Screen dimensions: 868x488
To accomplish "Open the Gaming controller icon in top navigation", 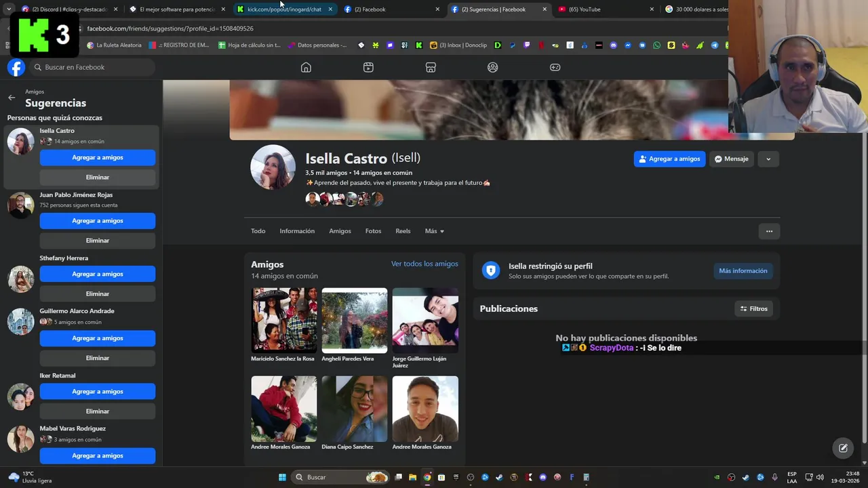I will click(555, 67).
